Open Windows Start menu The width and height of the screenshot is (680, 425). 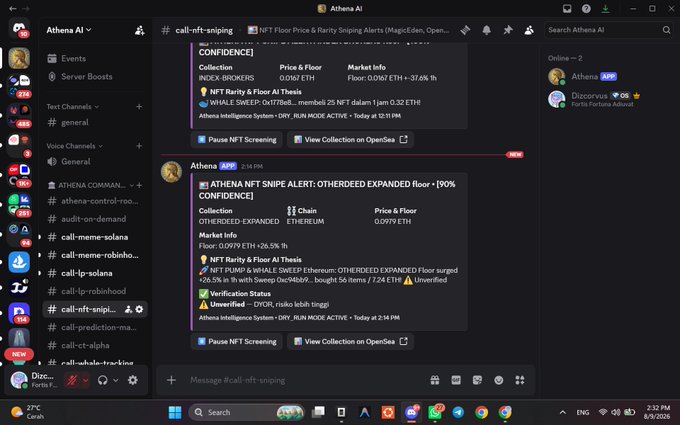coord(175,412)
